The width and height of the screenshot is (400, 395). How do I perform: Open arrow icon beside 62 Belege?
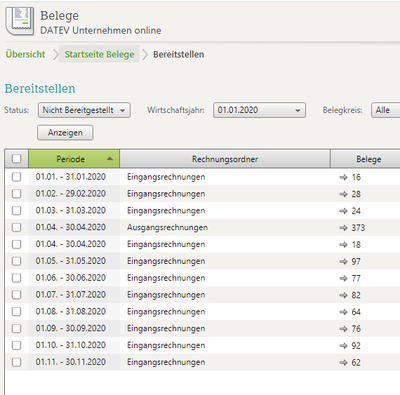tap(343, 362)
